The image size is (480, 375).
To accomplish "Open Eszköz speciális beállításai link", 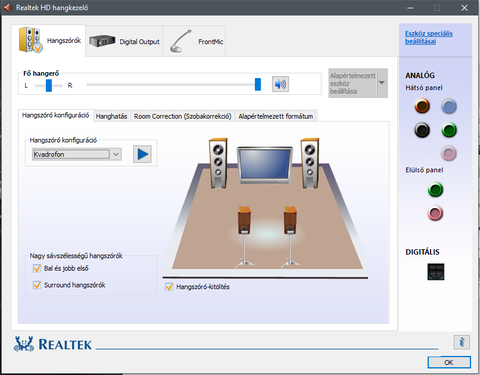I will tap(429, 37).
